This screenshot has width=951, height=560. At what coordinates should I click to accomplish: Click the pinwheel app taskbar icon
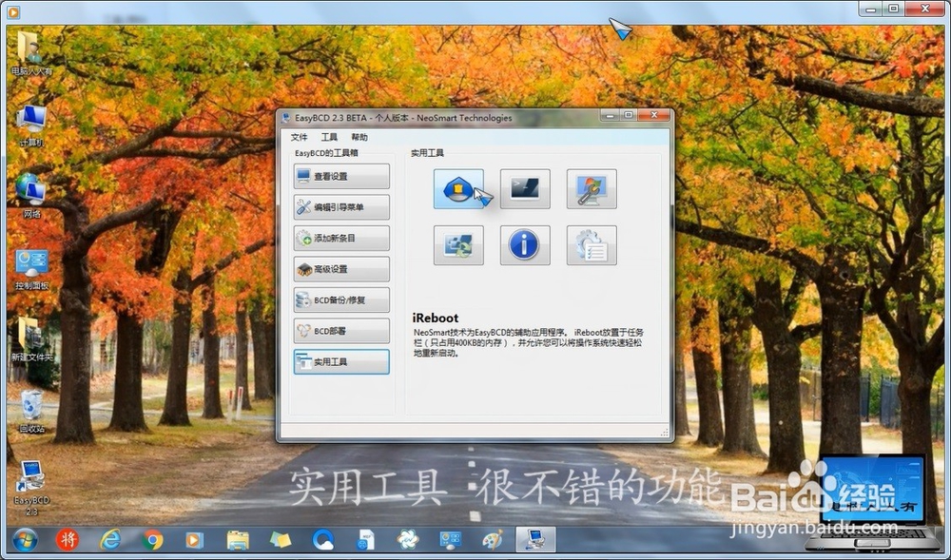coord(408,539)
